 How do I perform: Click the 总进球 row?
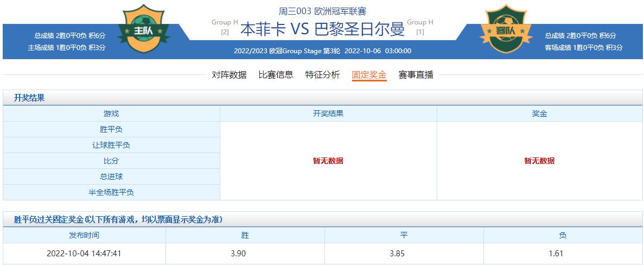tap(111, 176)
